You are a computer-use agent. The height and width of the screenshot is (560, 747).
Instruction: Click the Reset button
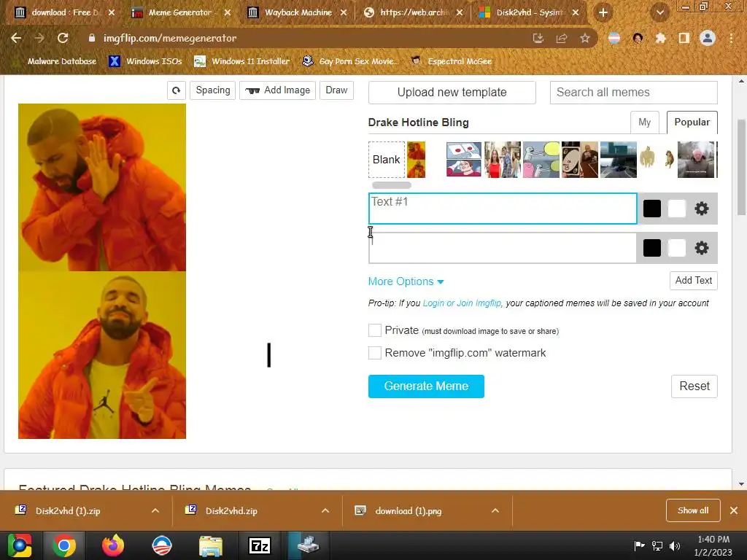[694, 386]
